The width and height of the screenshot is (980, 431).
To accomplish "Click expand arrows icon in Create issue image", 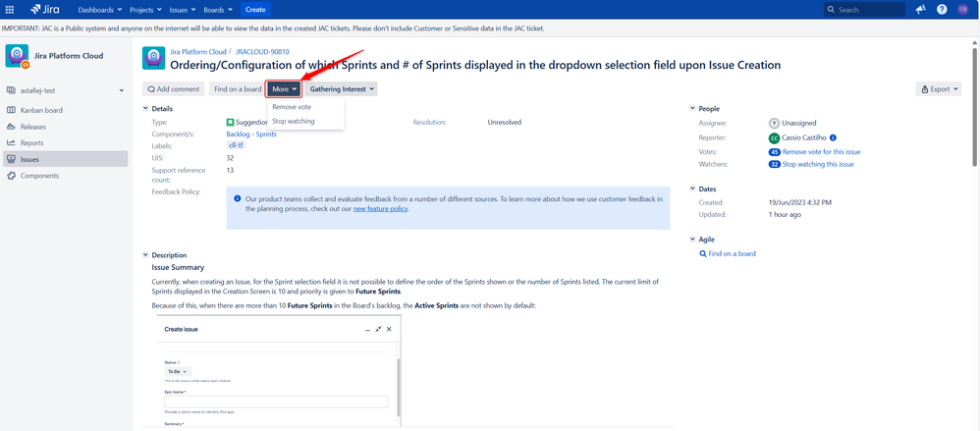I will point(378,329).
